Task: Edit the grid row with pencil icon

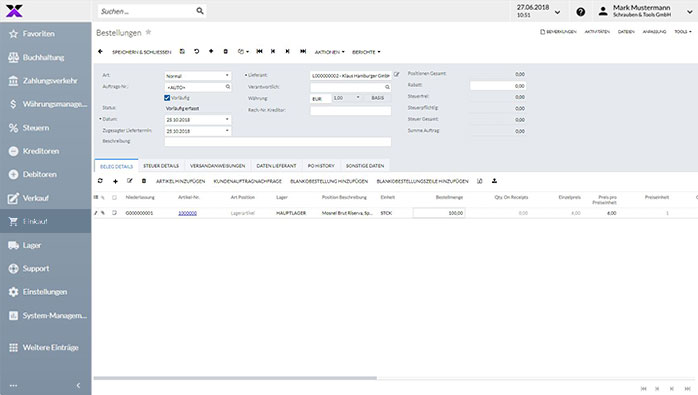Action: pos(130,181)
